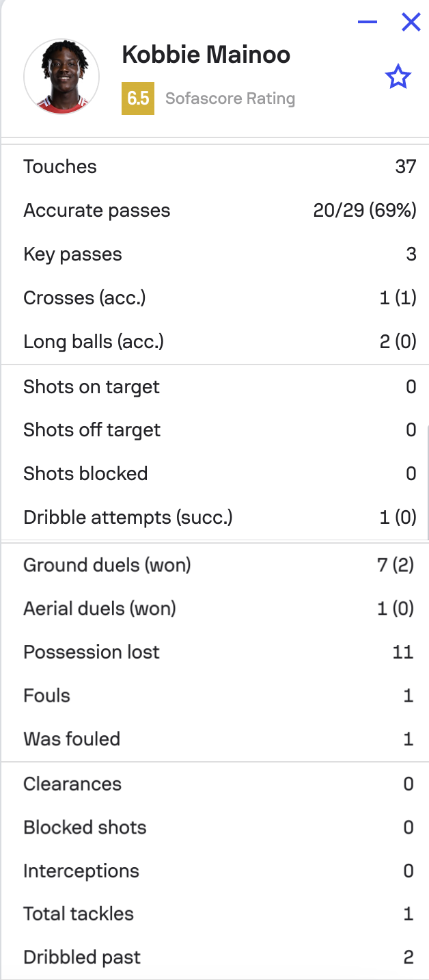Click the Dribble attempts (succ.) row
The image size is (429, 980).
pyautogui.click(x=214, y=518)
